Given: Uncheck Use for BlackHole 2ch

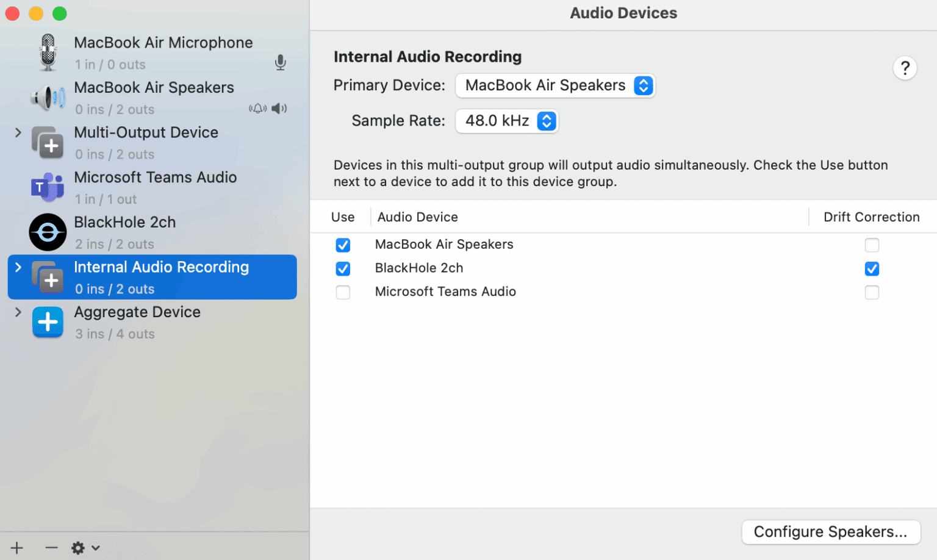Looking at the screenshot, I should (x=343, y=268).
